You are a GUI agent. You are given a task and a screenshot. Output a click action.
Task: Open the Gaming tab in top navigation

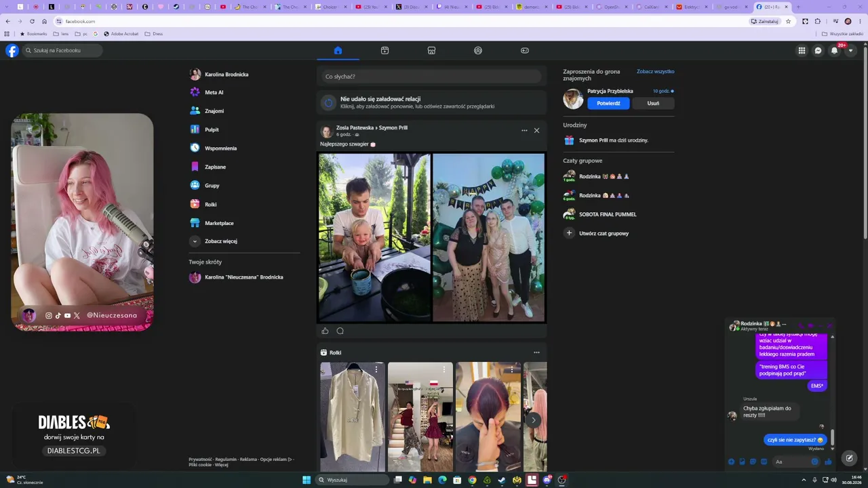click(525, 50)
